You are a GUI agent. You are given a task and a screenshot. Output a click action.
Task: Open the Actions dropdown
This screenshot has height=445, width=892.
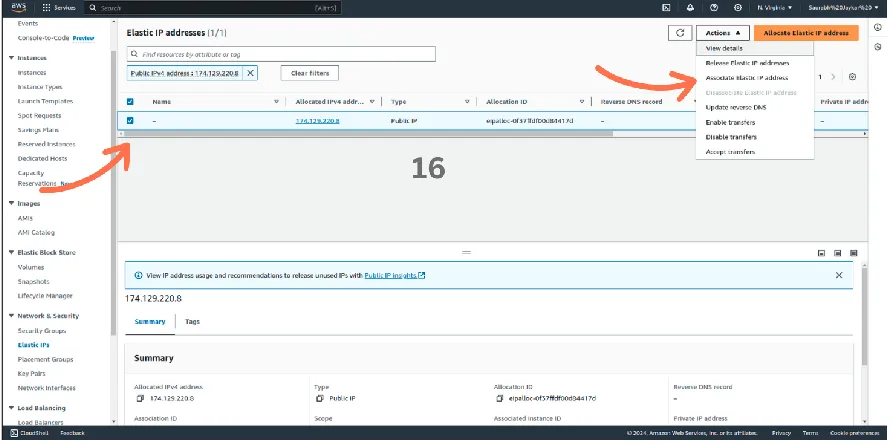(723, 33)
